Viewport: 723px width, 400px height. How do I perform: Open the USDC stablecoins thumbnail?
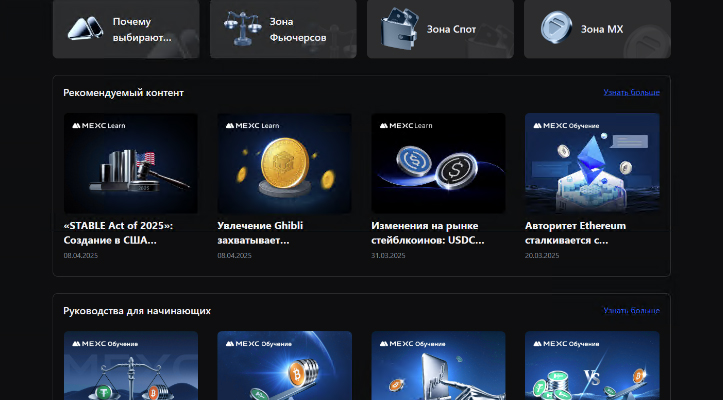(439, 163)
